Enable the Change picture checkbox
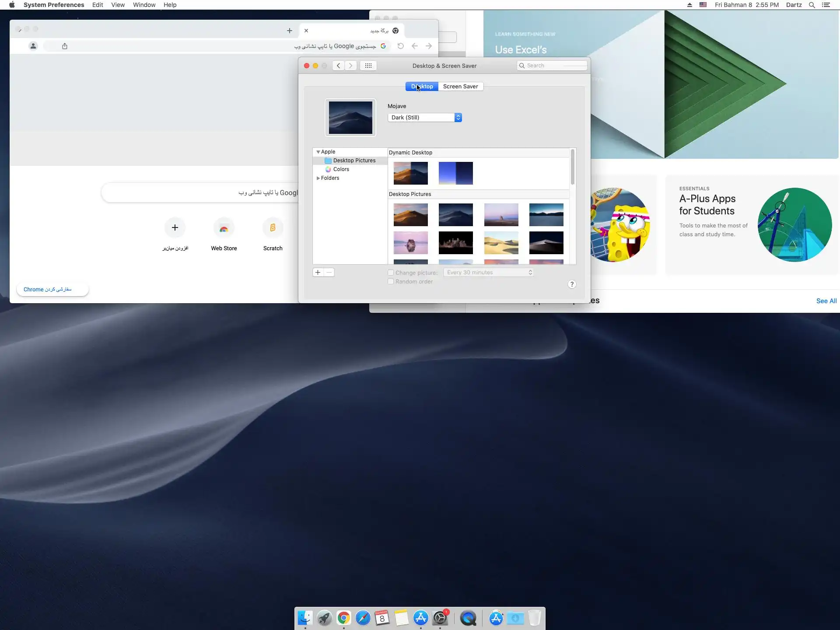This screenshot has width=840, height=630. coord(391,273)
